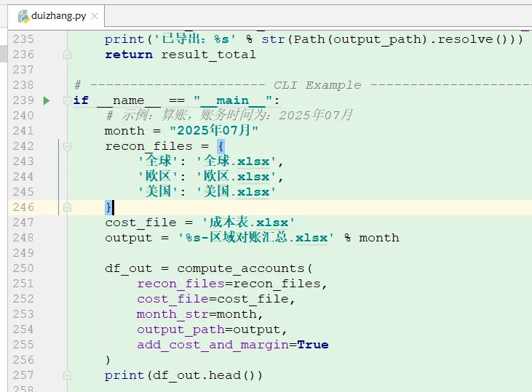The height and width of the screenshot is (392, 532).
Task: Click on 'result_total' at line 236
Action: point(208,55)
